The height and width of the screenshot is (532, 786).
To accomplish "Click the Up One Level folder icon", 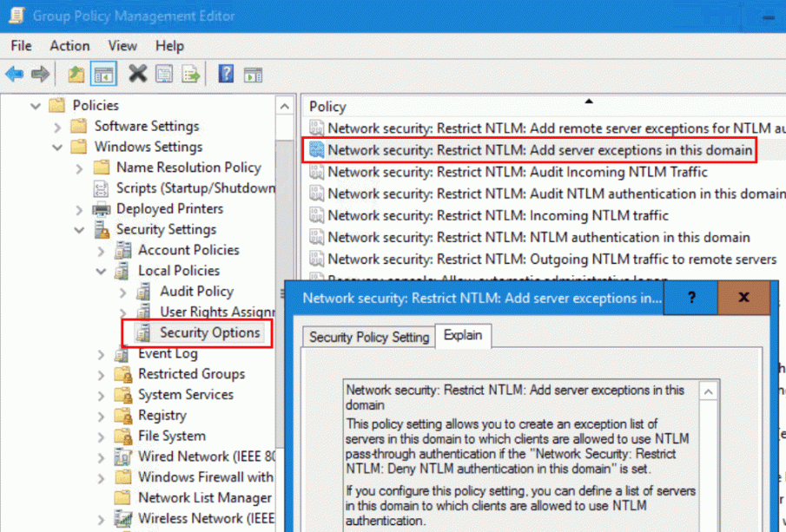I will pyautogui.click(x=76, y=75).
